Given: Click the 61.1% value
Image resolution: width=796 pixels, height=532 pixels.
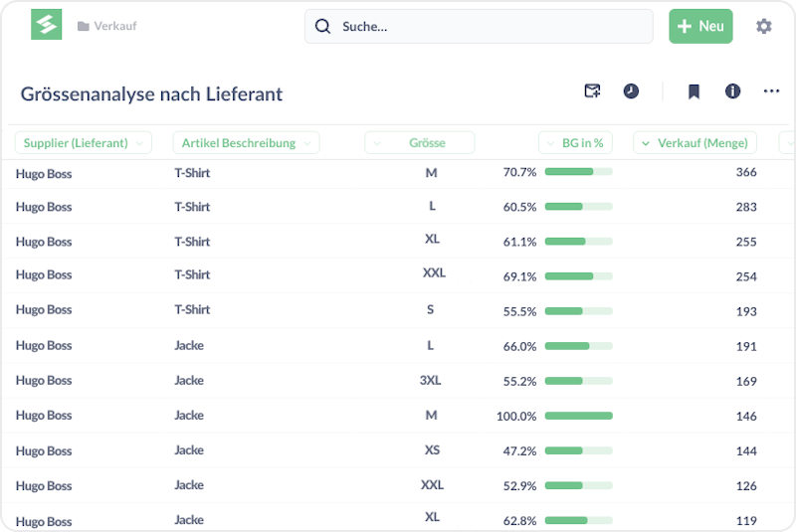Looking at the screenshot, I should tap(519, 242).
